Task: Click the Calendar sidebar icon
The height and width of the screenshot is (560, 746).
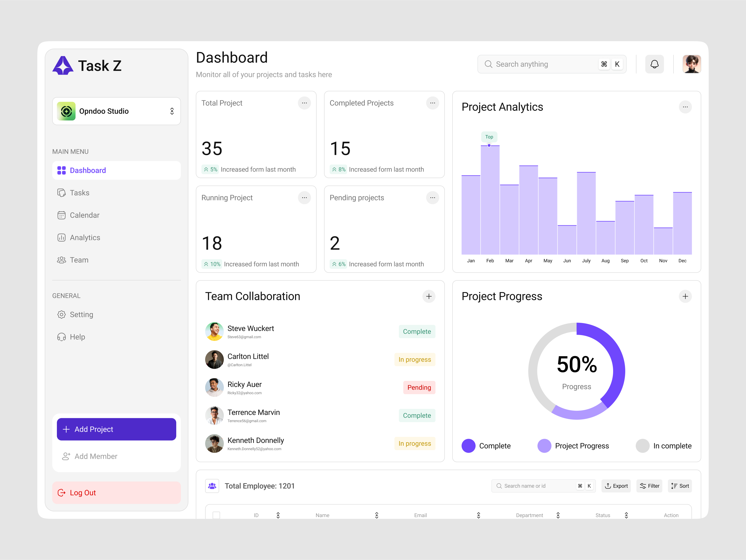Action: (62, 215)
